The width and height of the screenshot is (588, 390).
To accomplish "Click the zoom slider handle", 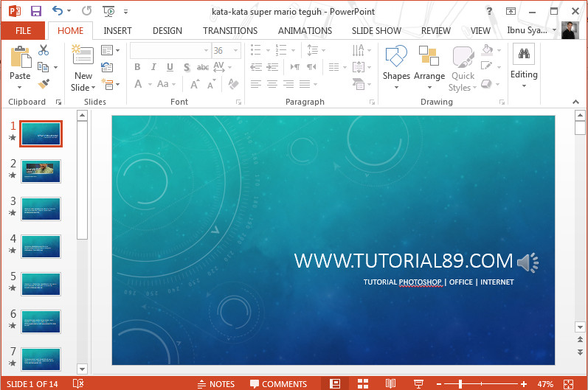I will click(460, 384).
